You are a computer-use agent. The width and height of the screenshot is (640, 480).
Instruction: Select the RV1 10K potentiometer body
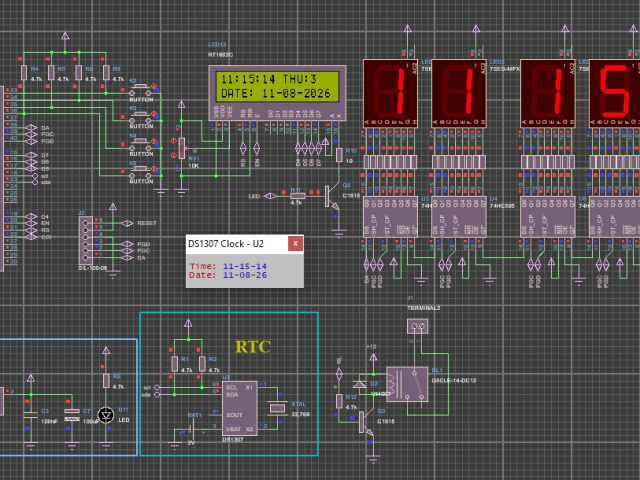tap(182, 148)
